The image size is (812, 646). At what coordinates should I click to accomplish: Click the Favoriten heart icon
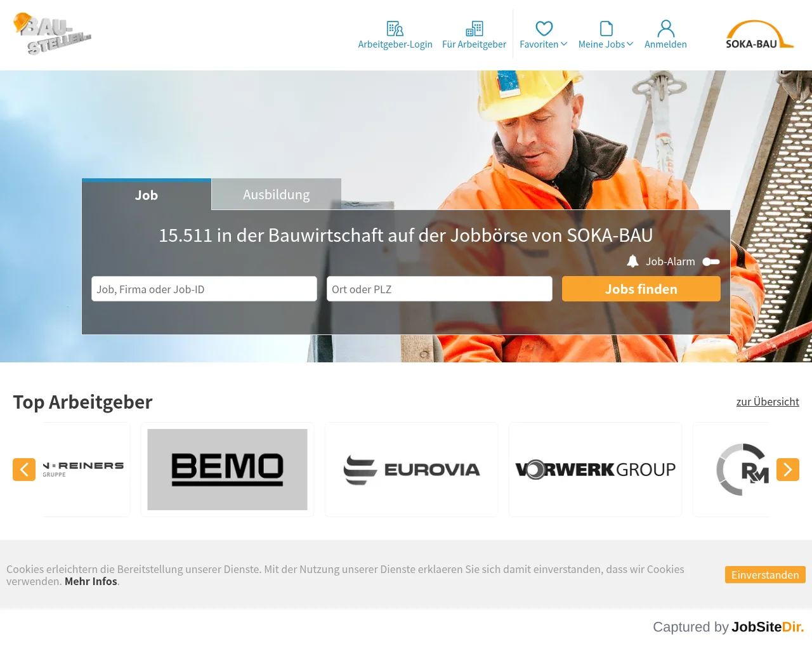pos(544,29)
